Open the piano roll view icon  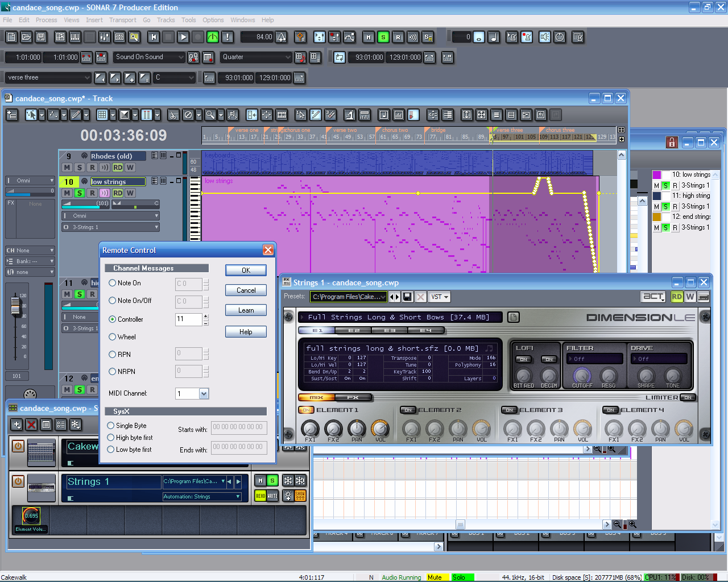pos(75,37)
